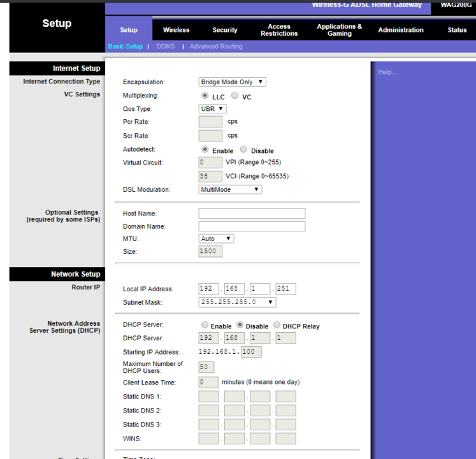
Task: Click the Help... link
Action: [387, 72]
